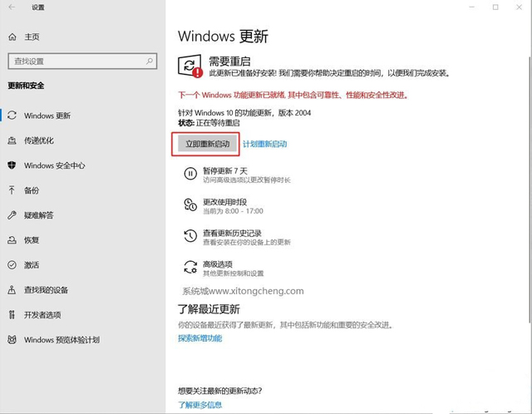Screen dimensions: 532x414
Task: Open Windows 预览体验计划 settings
Action: 62,340
